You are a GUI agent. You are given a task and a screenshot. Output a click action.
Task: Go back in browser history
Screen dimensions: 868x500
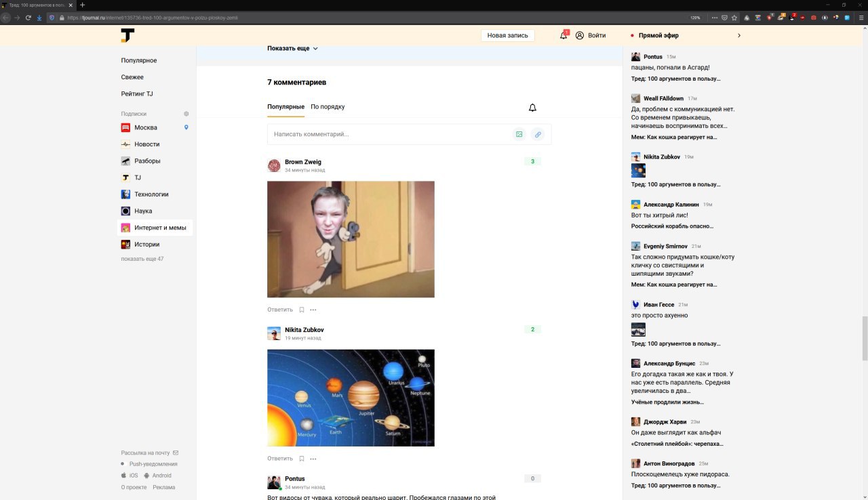point(5,18)
